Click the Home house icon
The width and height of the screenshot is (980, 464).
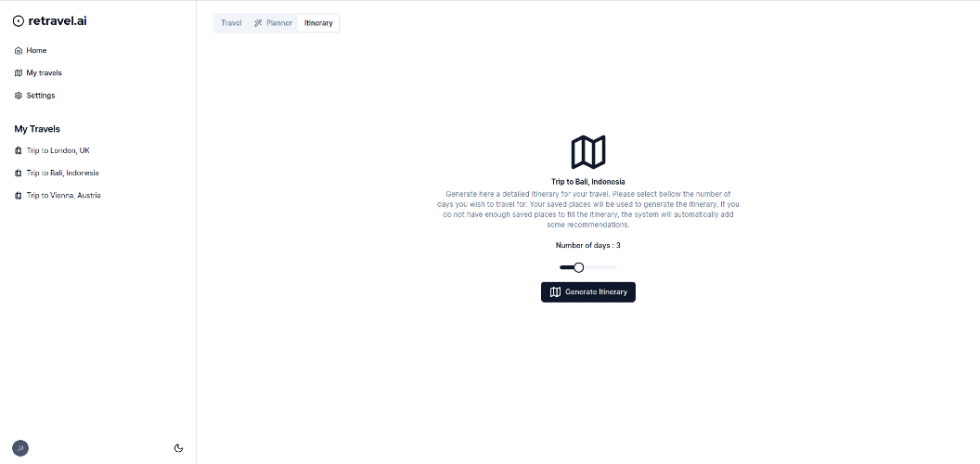coord(19,51)
